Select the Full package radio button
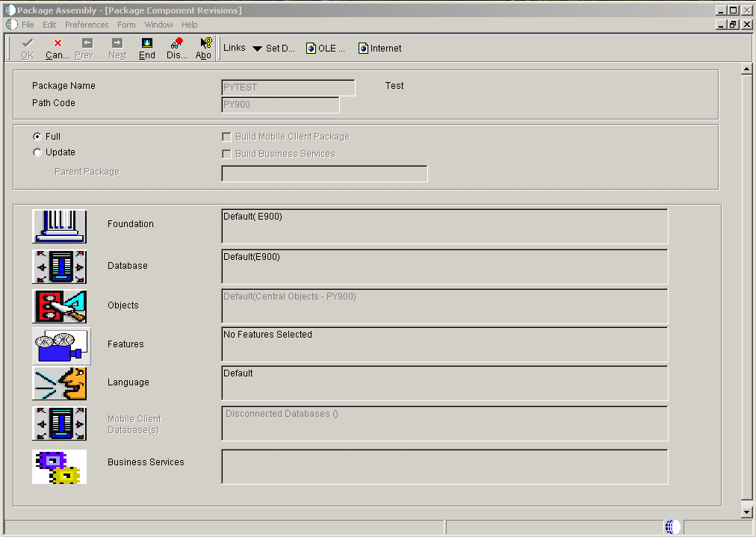The image size is (756, 537). tap(37, 137)
